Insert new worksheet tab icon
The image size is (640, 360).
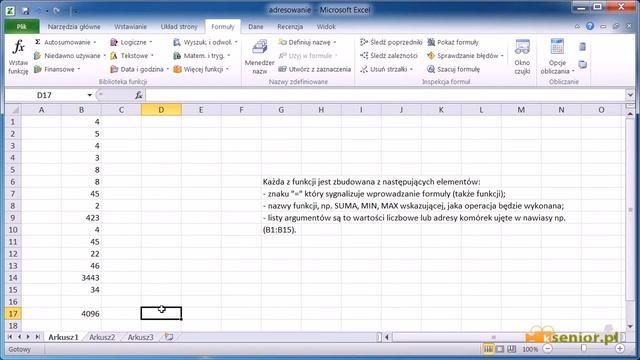169,337
